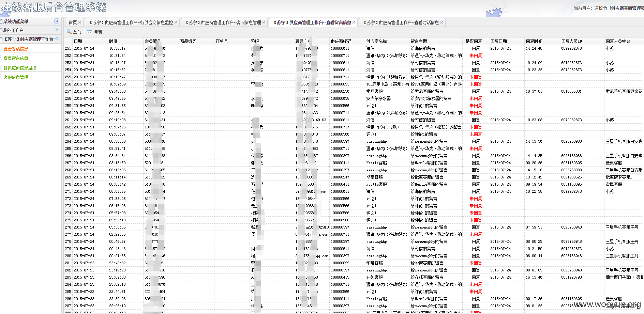This screenshot has width=644, height=314.
Task: Click 给华帝客服的留言 subject
Action: (427, 263)
